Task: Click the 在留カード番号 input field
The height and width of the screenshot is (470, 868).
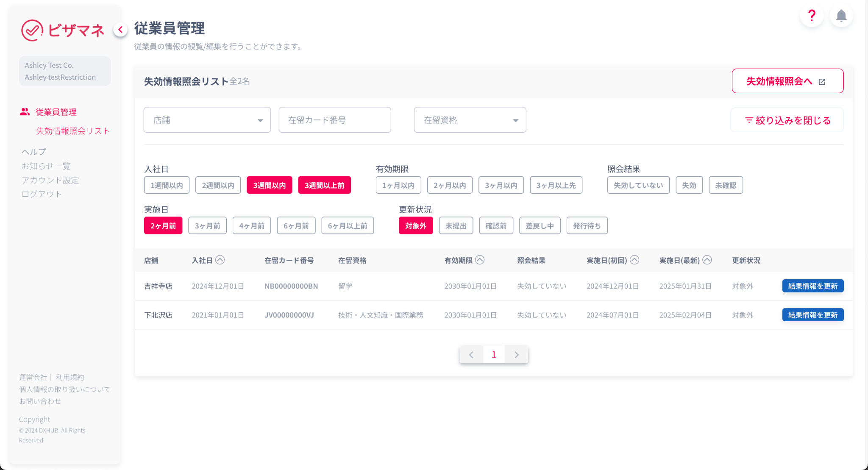Action: pos(334,120)
